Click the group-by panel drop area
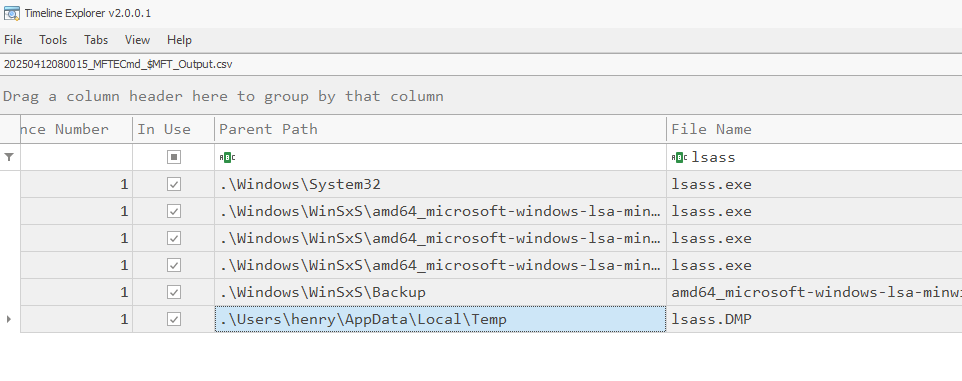This screenshot has width=962, height=381. point(481,96)
